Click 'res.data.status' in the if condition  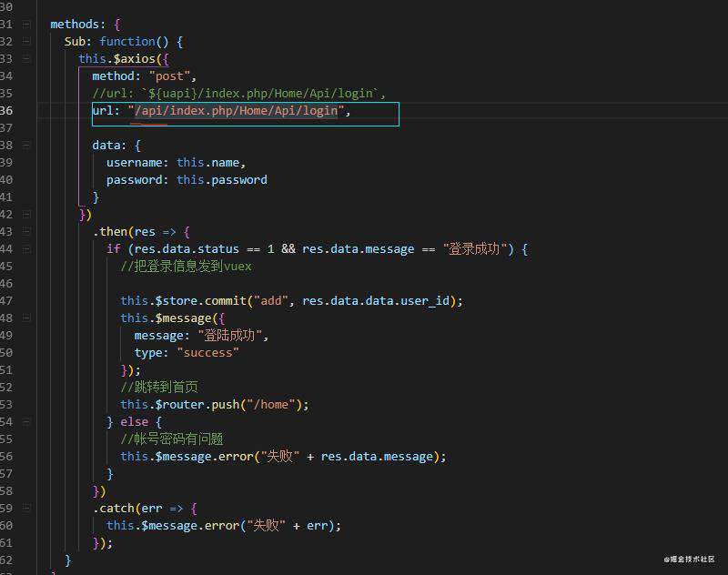point(187,249)
